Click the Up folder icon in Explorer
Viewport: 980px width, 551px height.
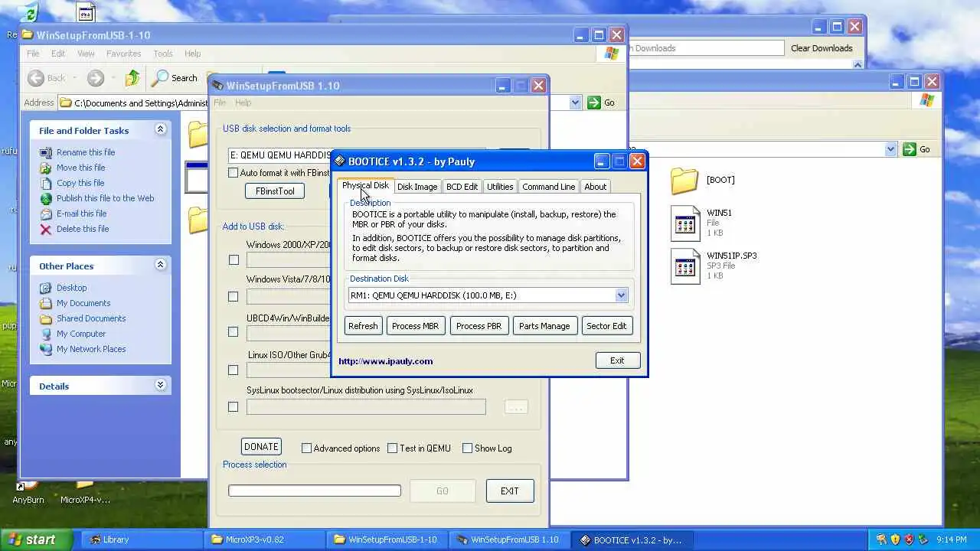click(132, 78)
